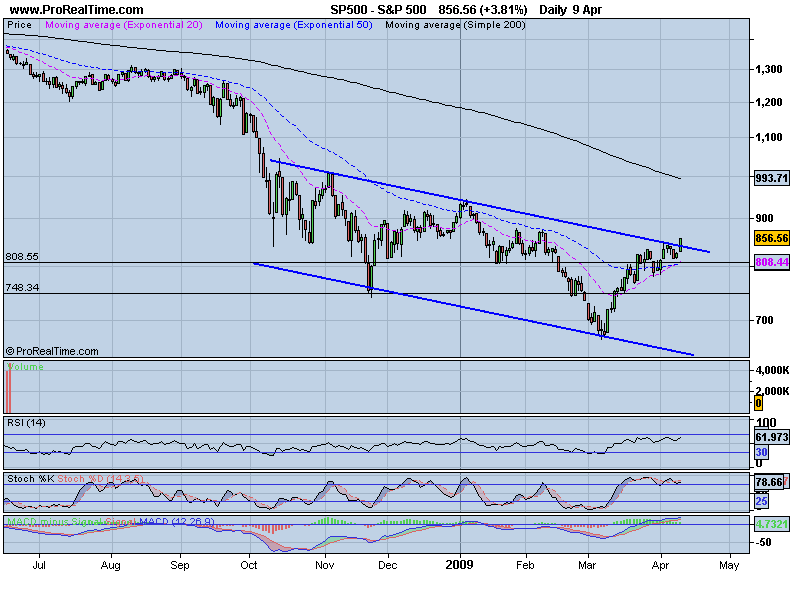Click the Feb date axis label
This screenshot has width=800, height=600.
525,565
